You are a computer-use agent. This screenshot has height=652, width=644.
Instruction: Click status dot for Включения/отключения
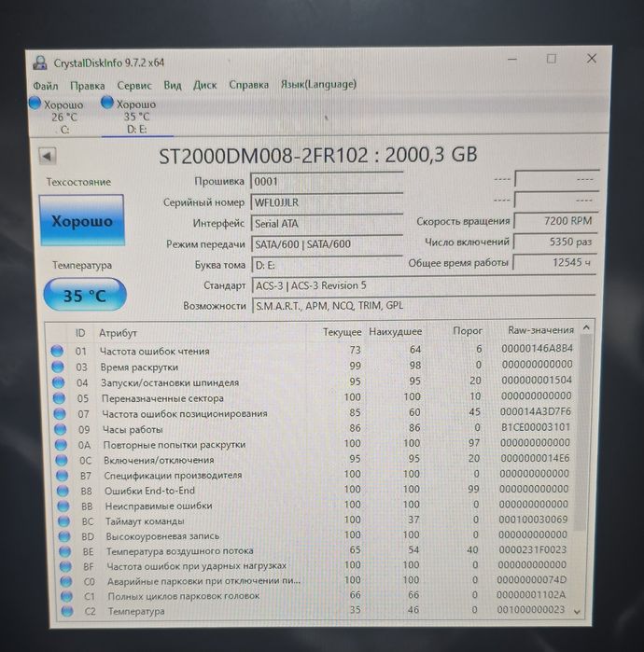coord(62,460)
